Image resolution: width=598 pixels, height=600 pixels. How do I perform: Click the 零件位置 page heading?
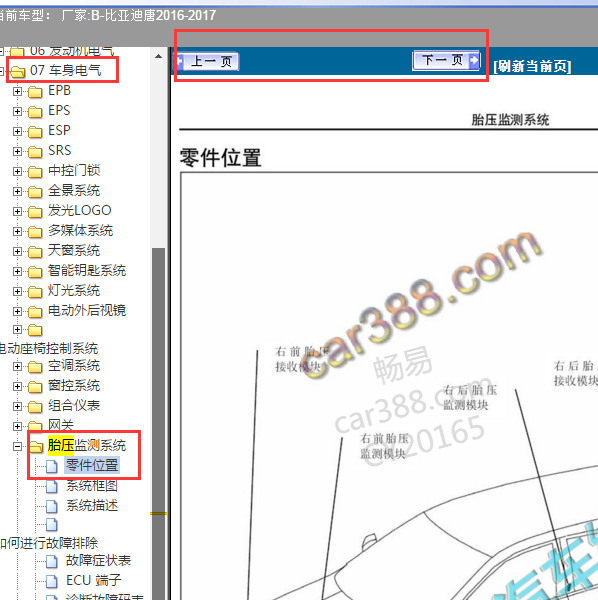click(220, 158)
